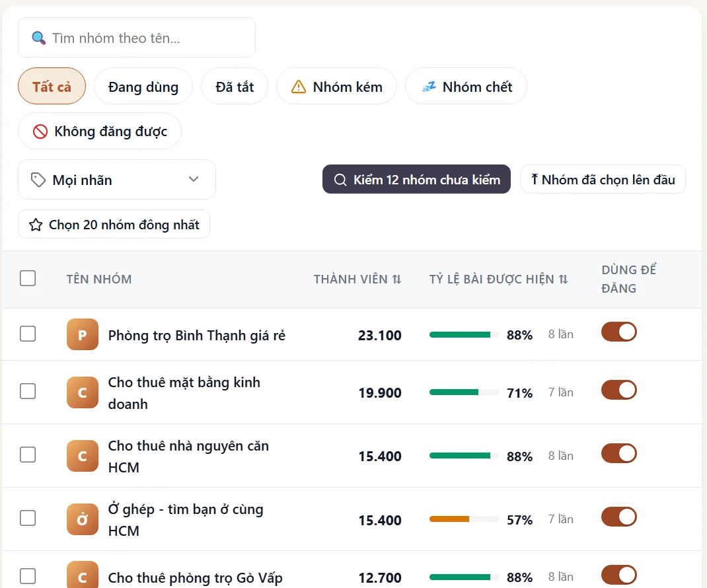707x588 pixels.
Task: Click the Tên nhóm column header
Action: tap(99, 279)
